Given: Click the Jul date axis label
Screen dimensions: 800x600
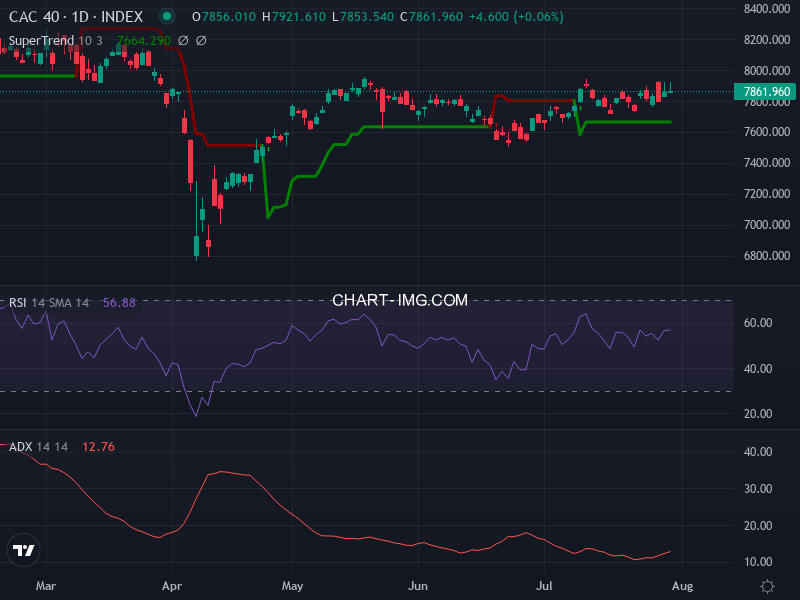Looking at the screenshot, I should [x=544, y=586].
